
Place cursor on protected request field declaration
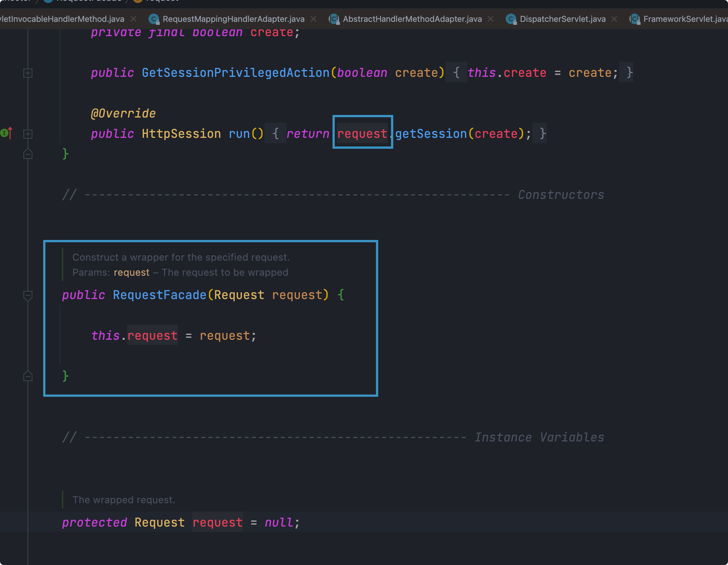(217, 522)
